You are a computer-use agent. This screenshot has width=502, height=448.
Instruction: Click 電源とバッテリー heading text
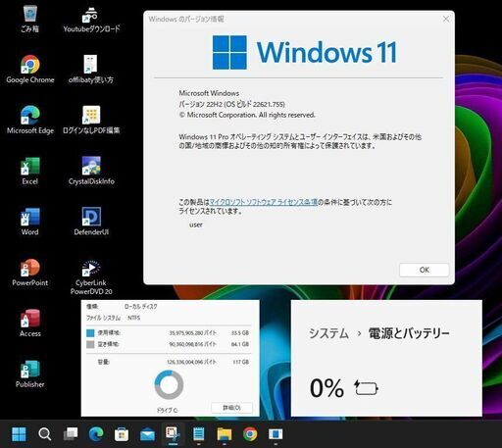tap(409, 333)
